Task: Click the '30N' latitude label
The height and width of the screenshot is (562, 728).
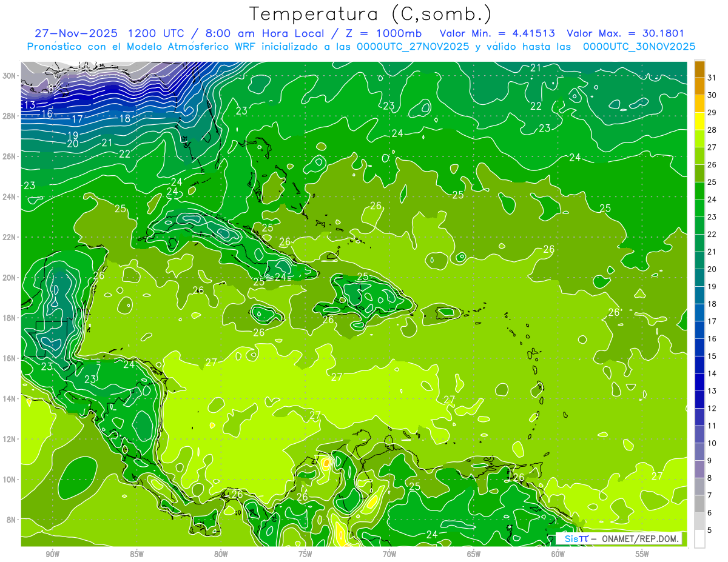Action: 10,76
